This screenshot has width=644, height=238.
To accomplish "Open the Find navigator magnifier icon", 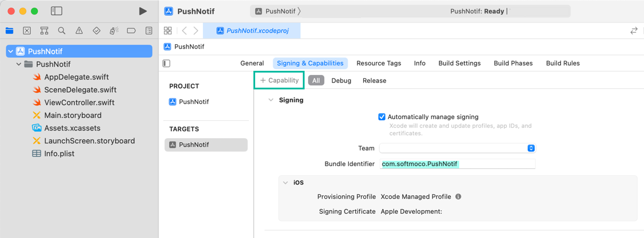I will pos(62,31).
